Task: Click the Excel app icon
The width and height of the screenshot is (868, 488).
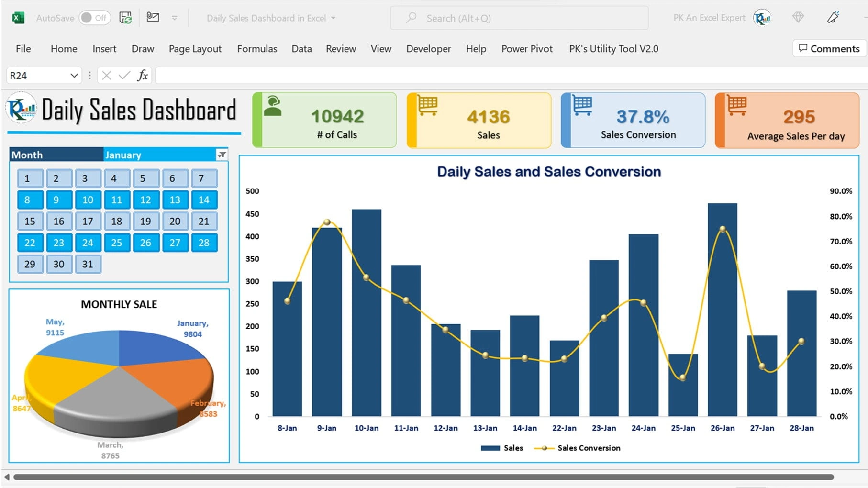Action: [x=18, y=18]
